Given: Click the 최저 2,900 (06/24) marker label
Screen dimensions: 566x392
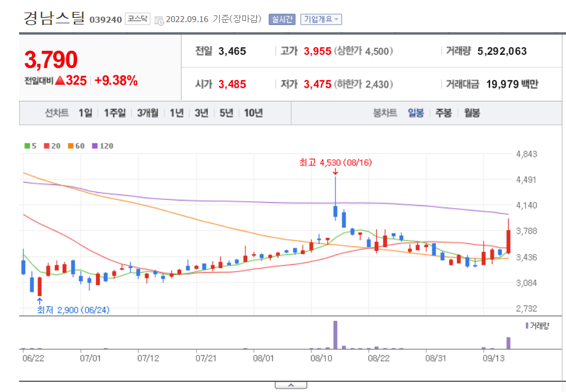Looking at the screenshot, I should coord(73,310).
